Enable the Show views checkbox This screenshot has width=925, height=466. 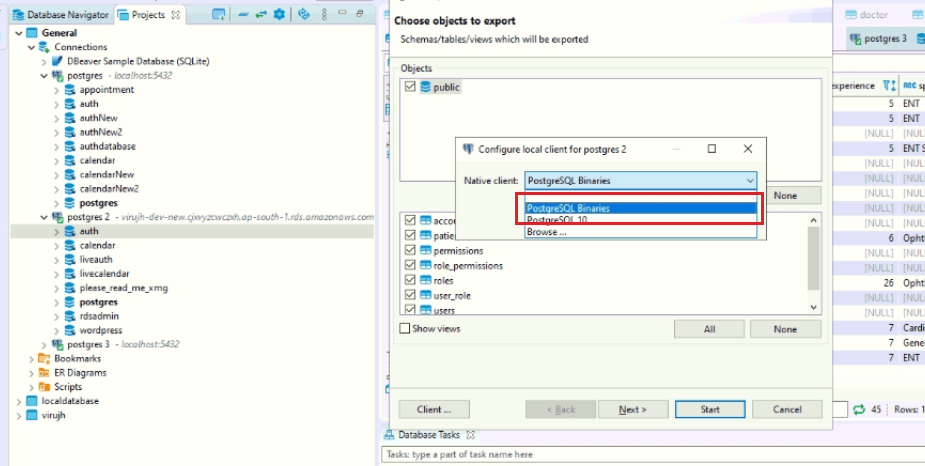[405, 329]
